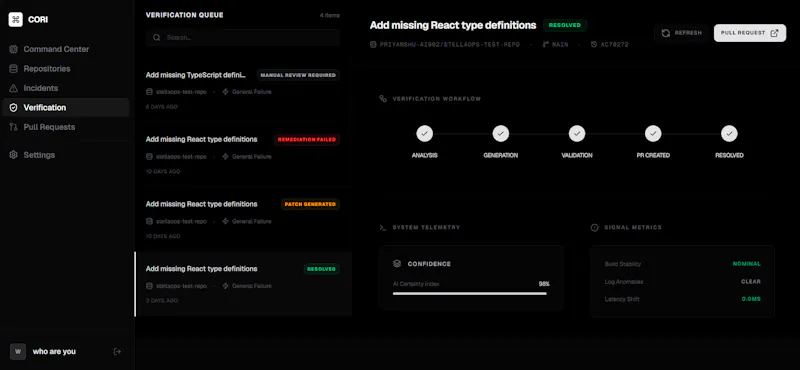The image size is (800, 370).
Task: Open the Patch Generated React definitions item
Action: click(243, 219)
